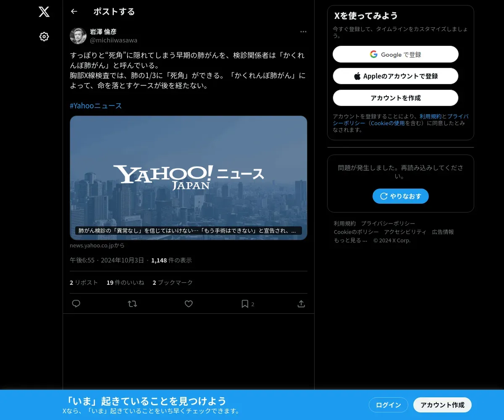The width and height of the screenshot is (504, 420).
Task: Open the footer プライバシーポリシー link
Action: (388, 223)
